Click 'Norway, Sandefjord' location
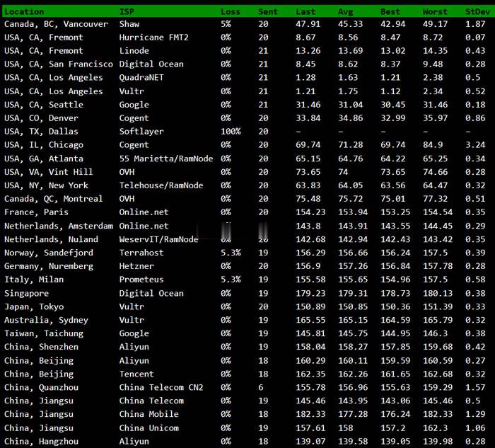Image resolution: width=495 pixels, height=448 pixels. pyautogui.click(x=49, y=253)
